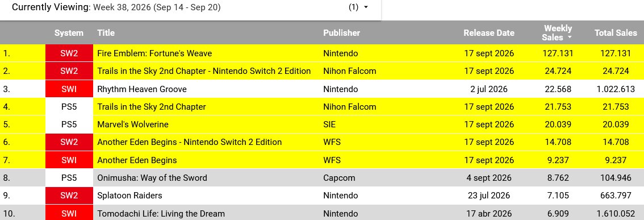The height and width of the screenshot is (220, 644).
Task: Select the SWI badge for Tomodachi Life
Action: point(69,213)
